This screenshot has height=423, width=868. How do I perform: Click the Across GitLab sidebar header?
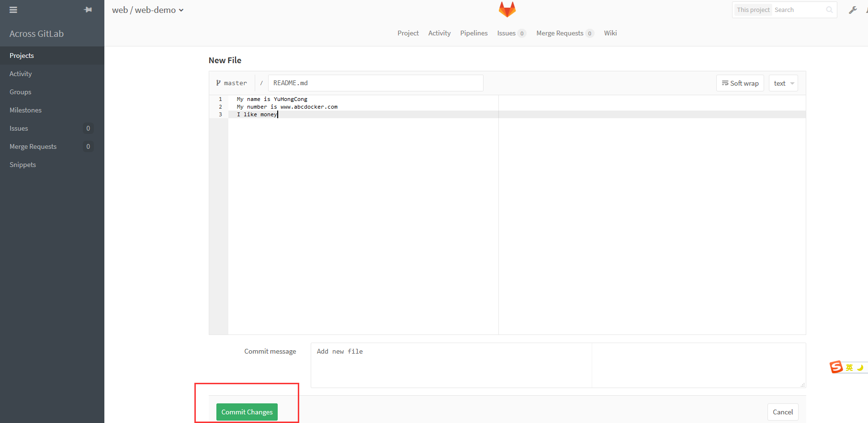point(36,33)
